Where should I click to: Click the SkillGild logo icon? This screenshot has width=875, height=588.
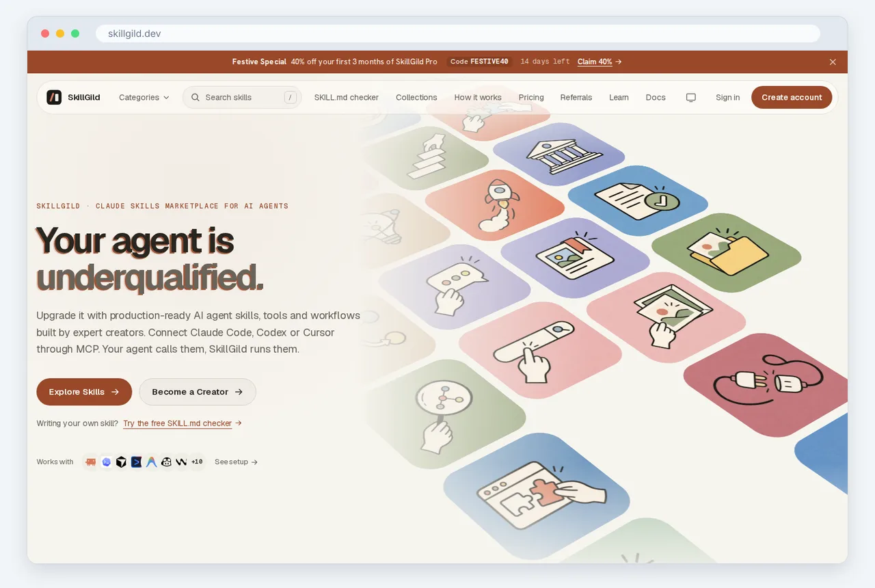point(54,97)
